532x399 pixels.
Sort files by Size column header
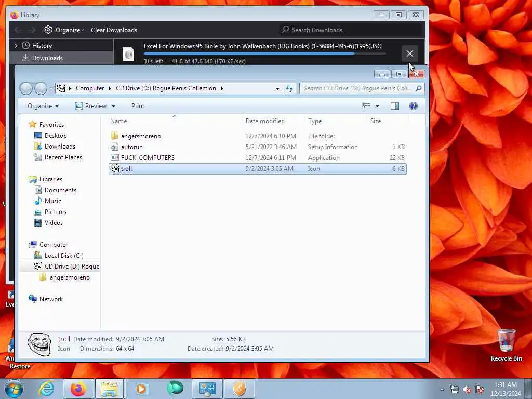point(376,121)
